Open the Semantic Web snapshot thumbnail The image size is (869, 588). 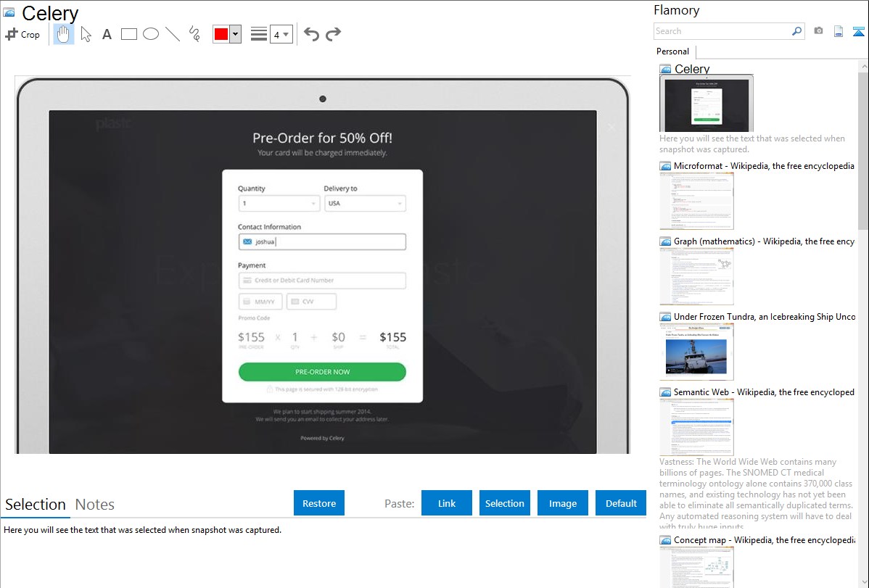click(696, 427)
